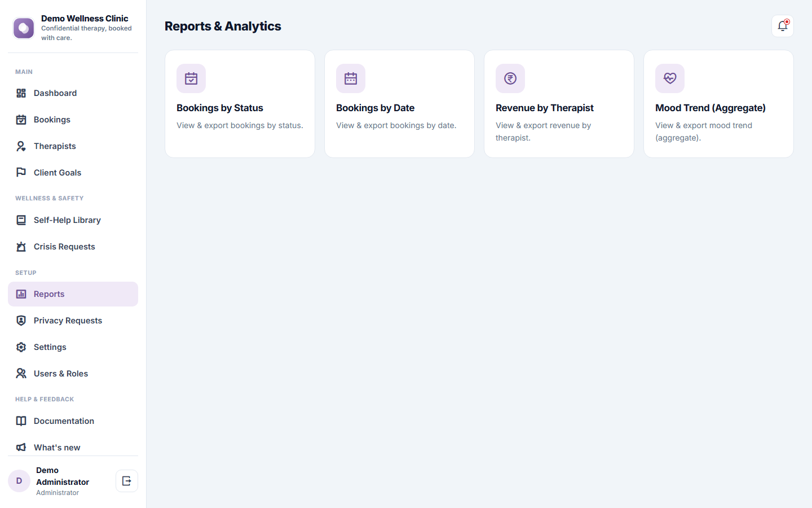812x508 pixels.
Task: Click the "View & export bookings by status." description
Action: (240, 125)
